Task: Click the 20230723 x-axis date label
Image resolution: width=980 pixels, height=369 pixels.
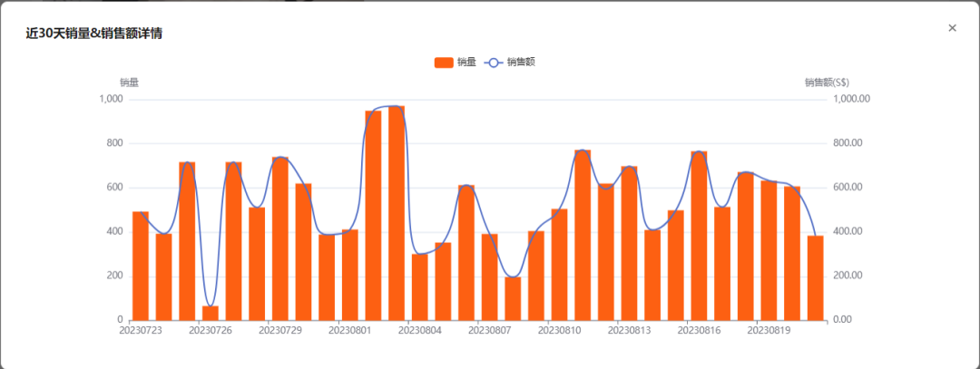Action: click(140, 330)
